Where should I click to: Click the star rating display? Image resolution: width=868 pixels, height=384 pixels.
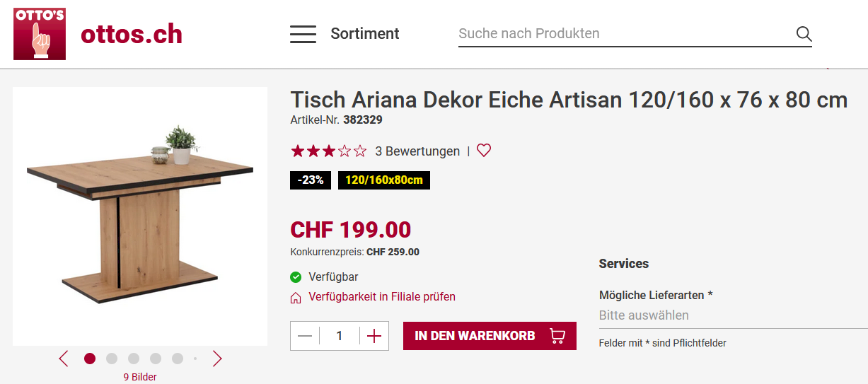point(328,151)
